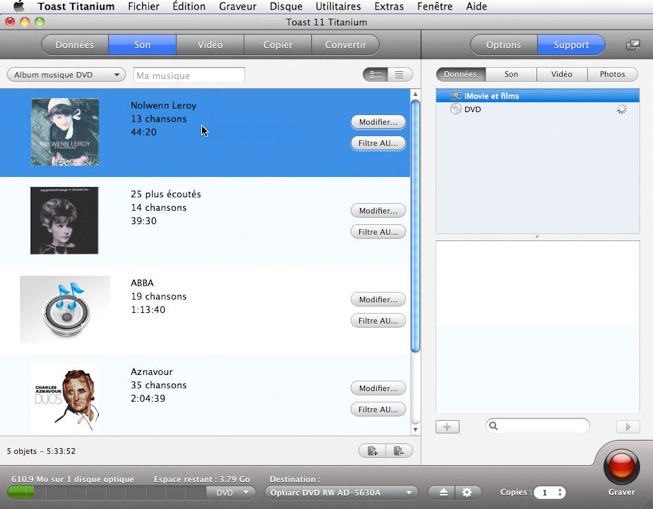The height and width of the screenshot is (509, 653).
Task: Click the media browser search field
Action: point(537,426)
